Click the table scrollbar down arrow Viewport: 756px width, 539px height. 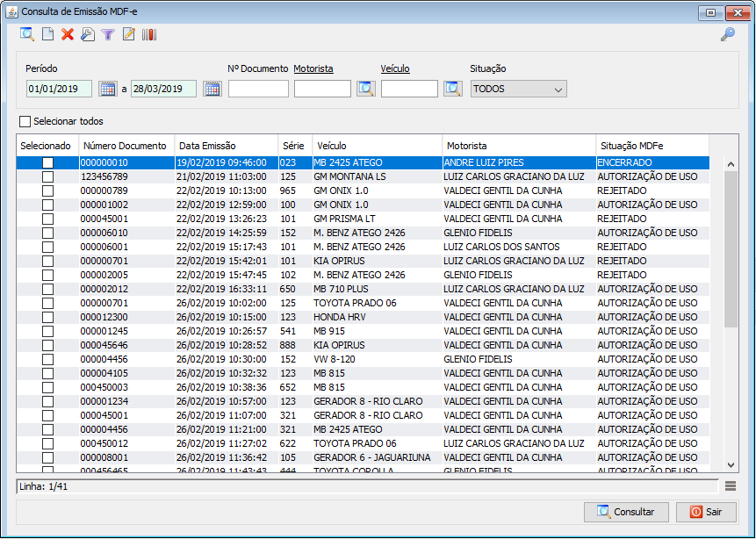731,464
